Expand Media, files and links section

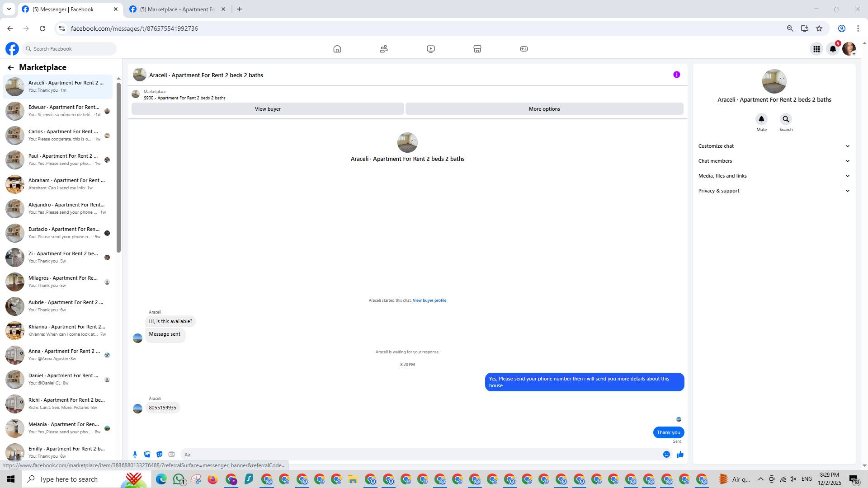[774, 176]
